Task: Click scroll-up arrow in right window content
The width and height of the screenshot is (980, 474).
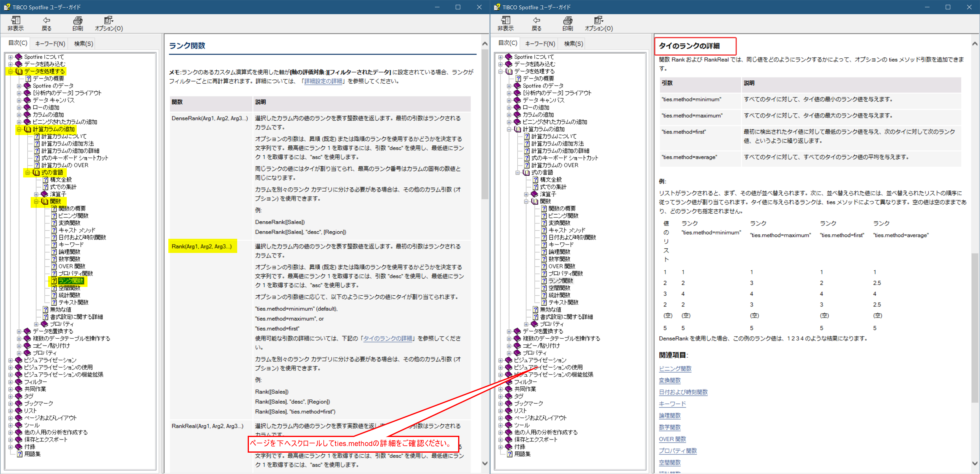Action: click(975, 44)
